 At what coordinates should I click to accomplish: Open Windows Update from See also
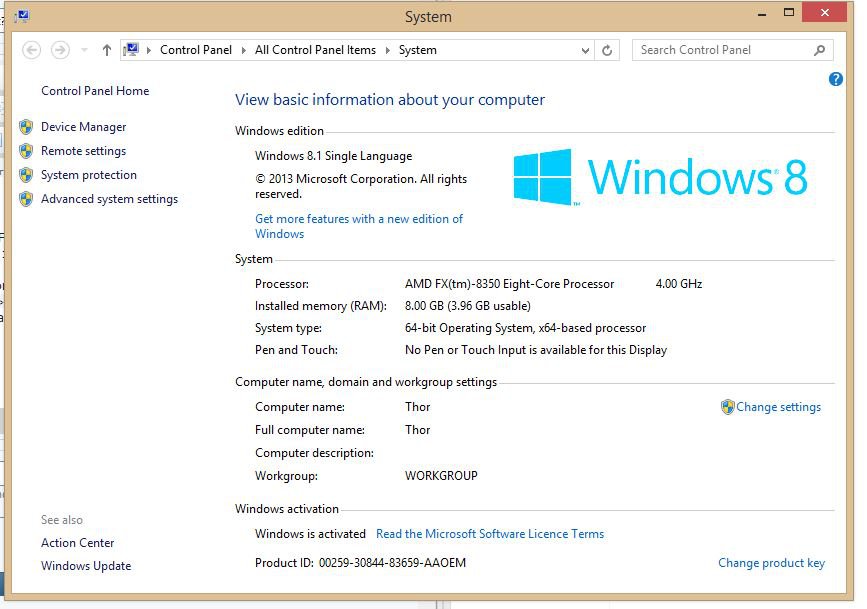86,566
